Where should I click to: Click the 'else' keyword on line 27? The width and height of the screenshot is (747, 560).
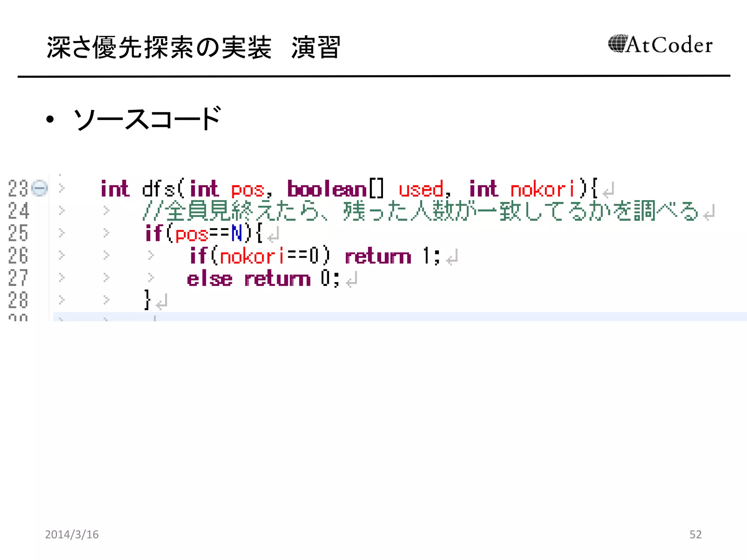point(209,279)
